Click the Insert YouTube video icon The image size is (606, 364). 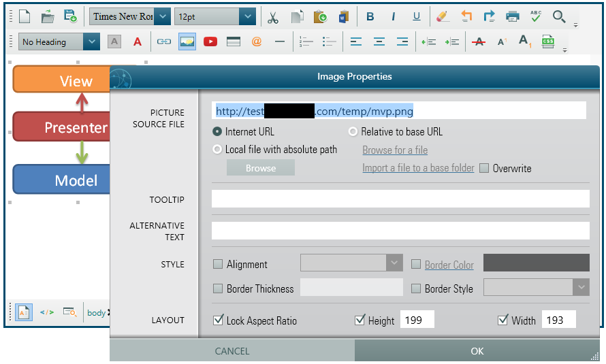click(x=210, y=42)
